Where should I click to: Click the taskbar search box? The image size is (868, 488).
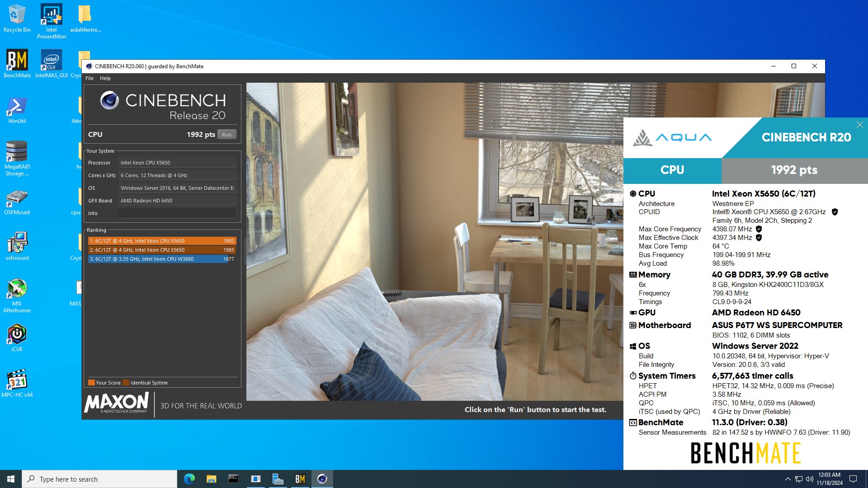(x=99, y=479)
